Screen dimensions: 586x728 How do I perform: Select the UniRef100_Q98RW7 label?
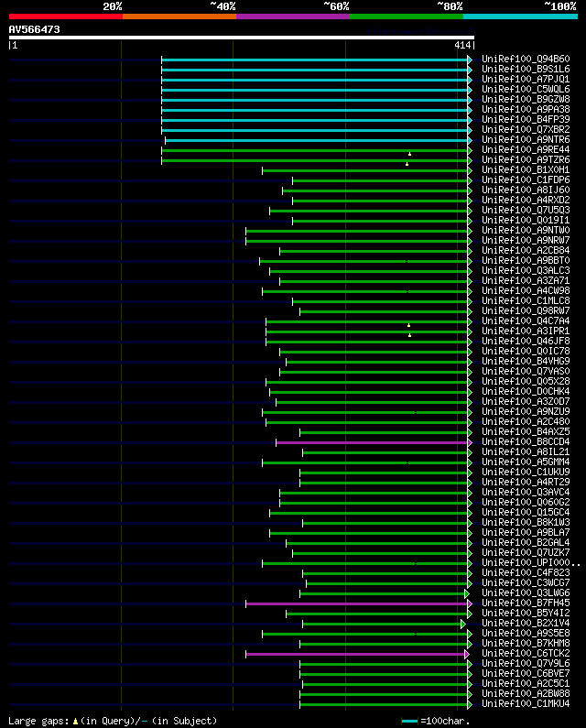(x=526, y=311)
